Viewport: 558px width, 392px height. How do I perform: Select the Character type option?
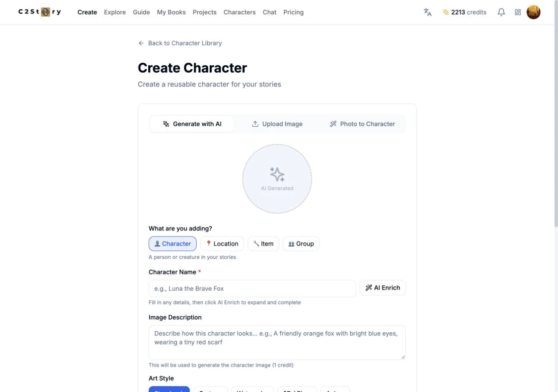tap(172, 244)
